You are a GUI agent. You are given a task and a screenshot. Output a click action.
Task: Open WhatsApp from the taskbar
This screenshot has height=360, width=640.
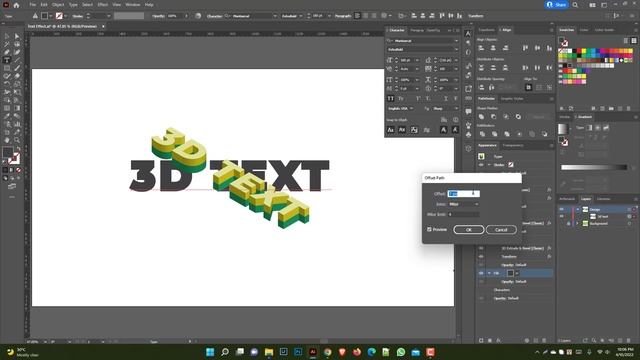click(x=401, y=352)
